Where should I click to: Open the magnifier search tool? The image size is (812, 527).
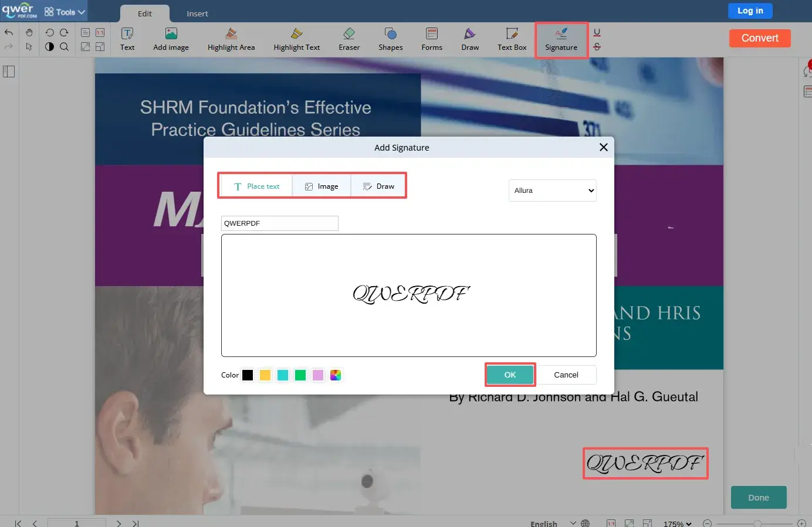[64, 47]
